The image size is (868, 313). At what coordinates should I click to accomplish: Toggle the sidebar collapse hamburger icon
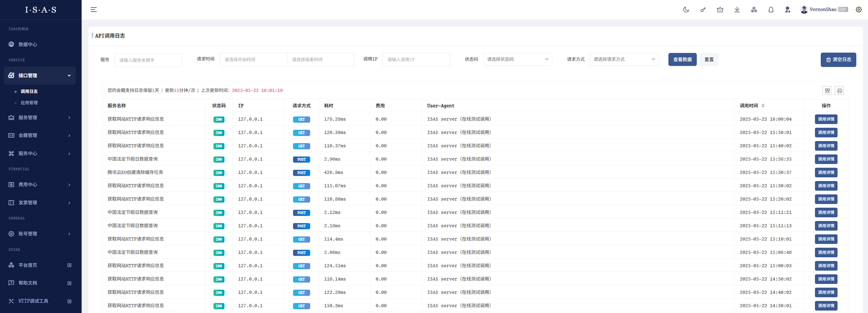[x=94, y=10]
